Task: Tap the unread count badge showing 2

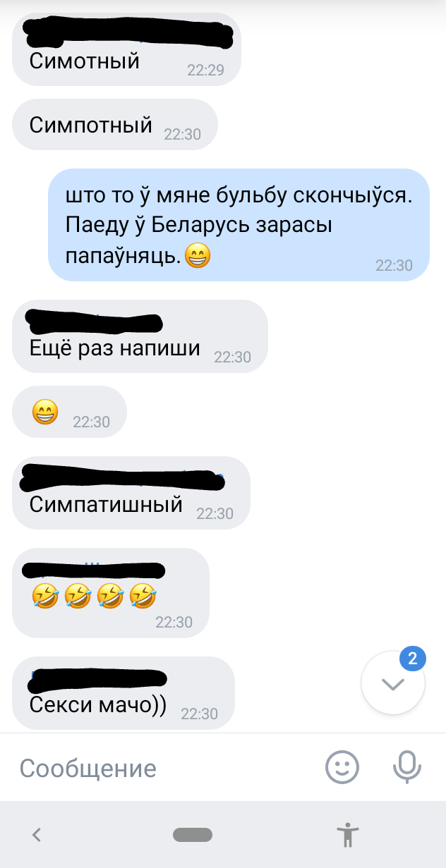Action: (413, 659)
